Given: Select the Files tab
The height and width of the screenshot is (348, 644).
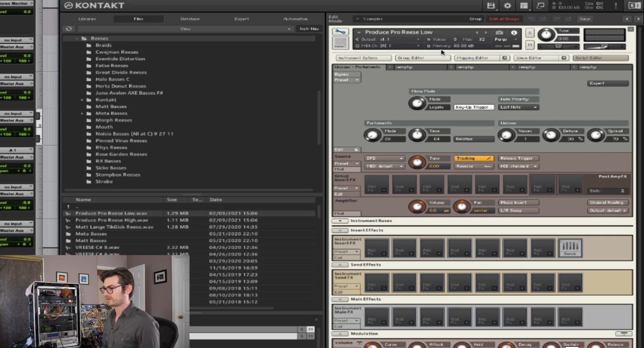Looking at the screenshot, I should pos(138,19).
